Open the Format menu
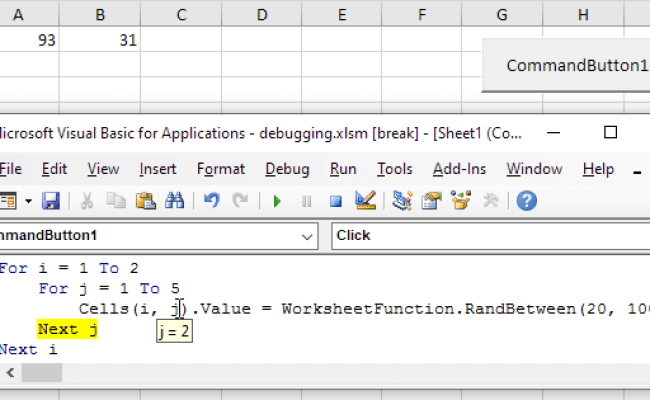Viewport: 650px width, 400px height. (221, 169)
